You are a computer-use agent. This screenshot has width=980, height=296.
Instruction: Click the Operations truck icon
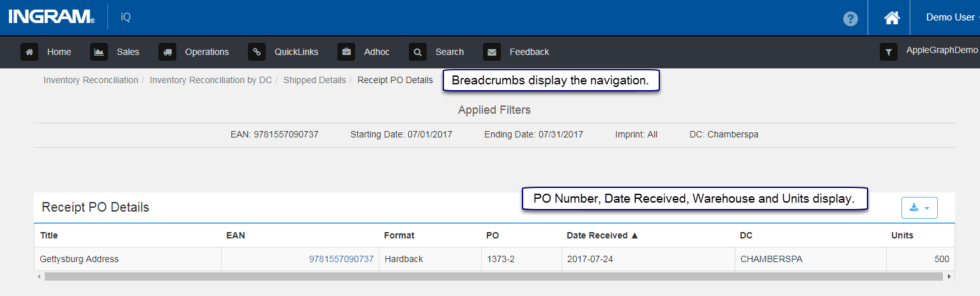tap(167, 52)
